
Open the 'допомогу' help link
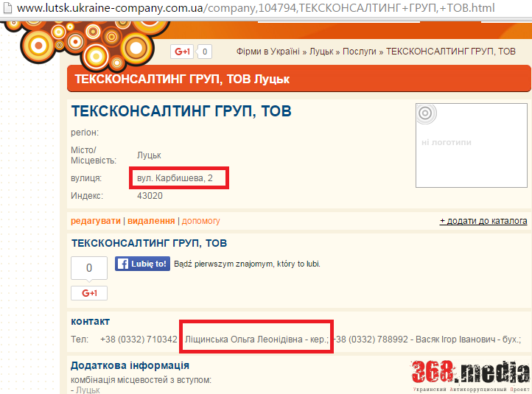pyautogui.click(x=200, y=221)
